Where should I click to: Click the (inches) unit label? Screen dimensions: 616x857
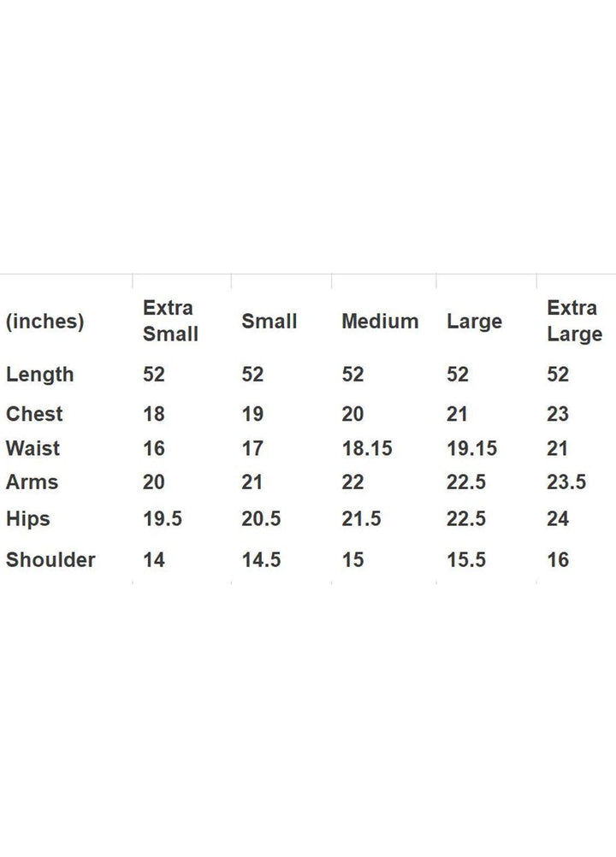click(x=44, y=322)
